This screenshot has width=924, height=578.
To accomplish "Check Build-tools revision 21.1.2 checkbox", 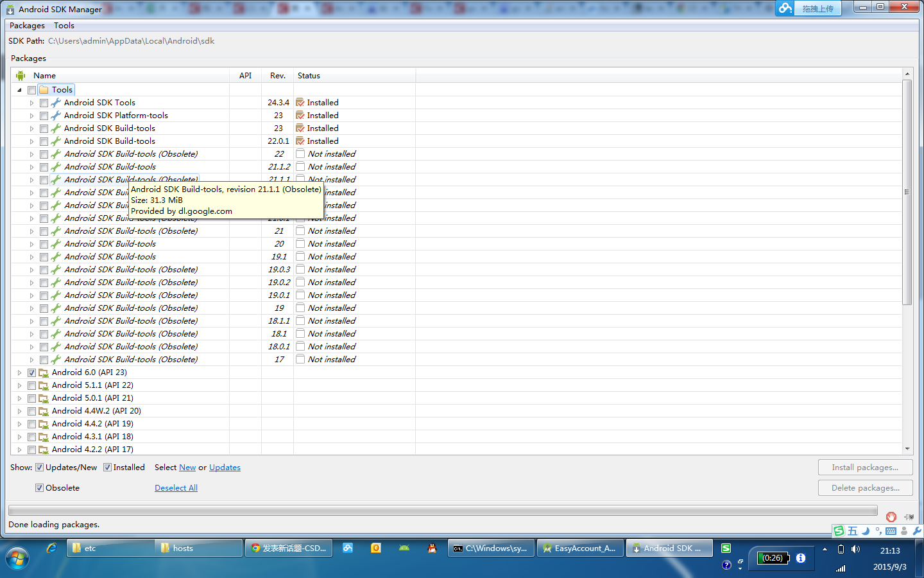I will tap(44, 167).
